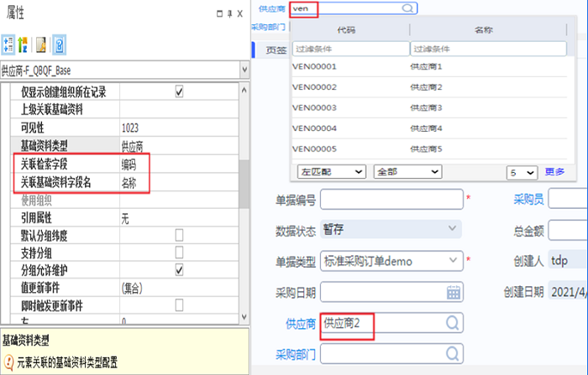Select the 关联检索字段 property row
This screenshot has width=588, height=375.
coord(124,164)
